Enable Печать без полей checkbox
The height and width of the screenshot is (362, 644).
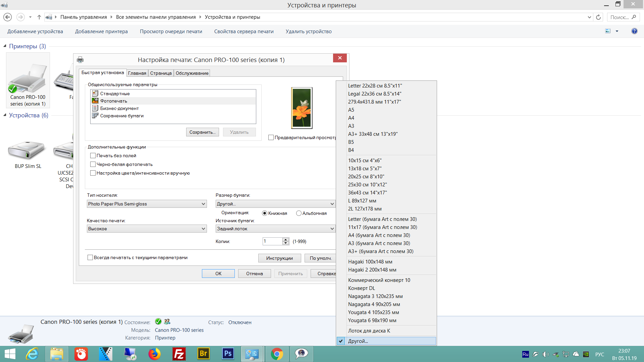click(x=93, y=156)
